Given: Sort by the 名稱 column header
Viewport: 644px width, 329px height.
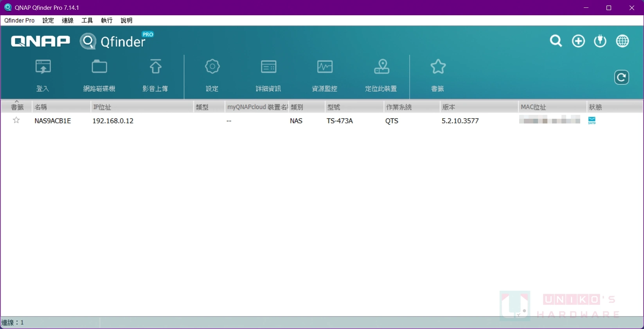Looking at the screenshot, I should (x=61, y=107).
